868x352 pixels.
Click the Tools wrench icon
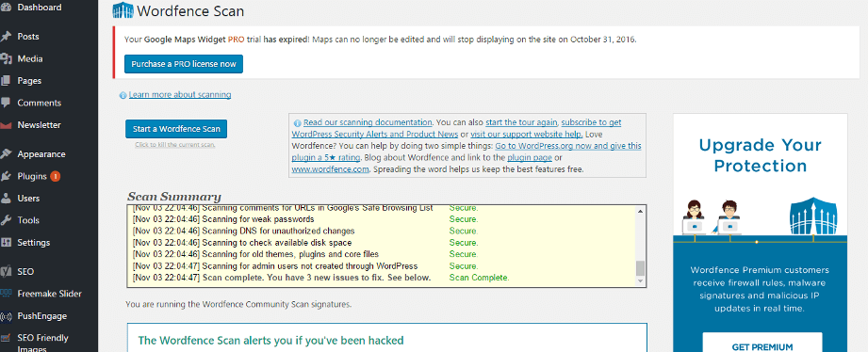coord(6,220)
